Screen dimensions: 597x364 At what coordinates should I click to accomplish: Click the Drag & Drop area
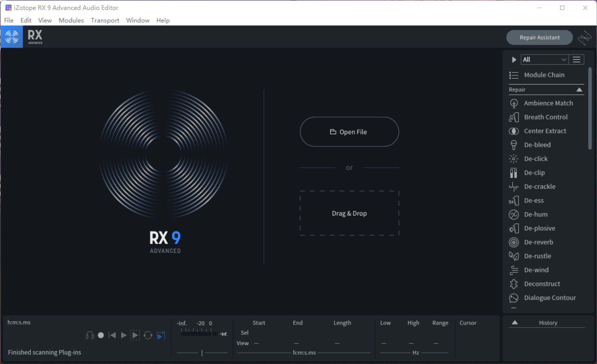coord(349,213)
